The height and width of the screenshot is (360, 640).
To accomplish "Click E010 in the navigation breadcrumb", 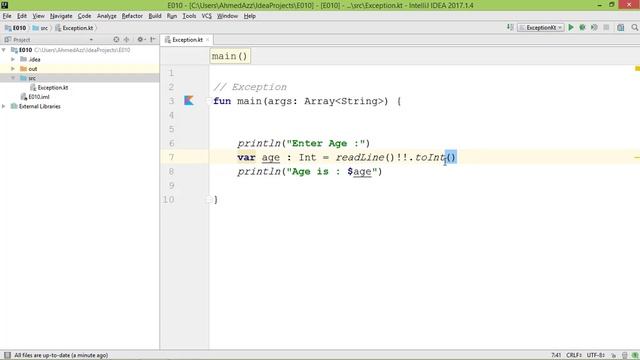I will (16, 28).
